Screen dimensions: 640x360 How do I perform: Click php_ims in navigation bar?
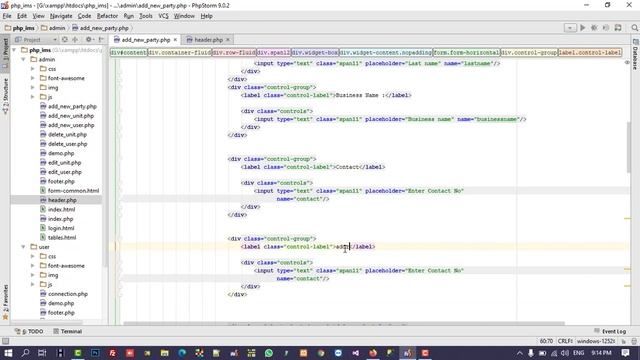[x=20, y=28]
